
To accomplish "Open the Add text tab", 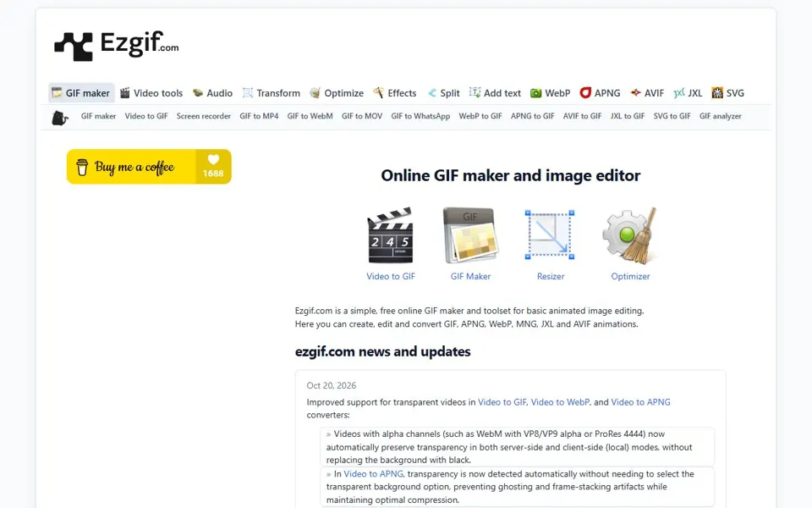I will point(495,93).
